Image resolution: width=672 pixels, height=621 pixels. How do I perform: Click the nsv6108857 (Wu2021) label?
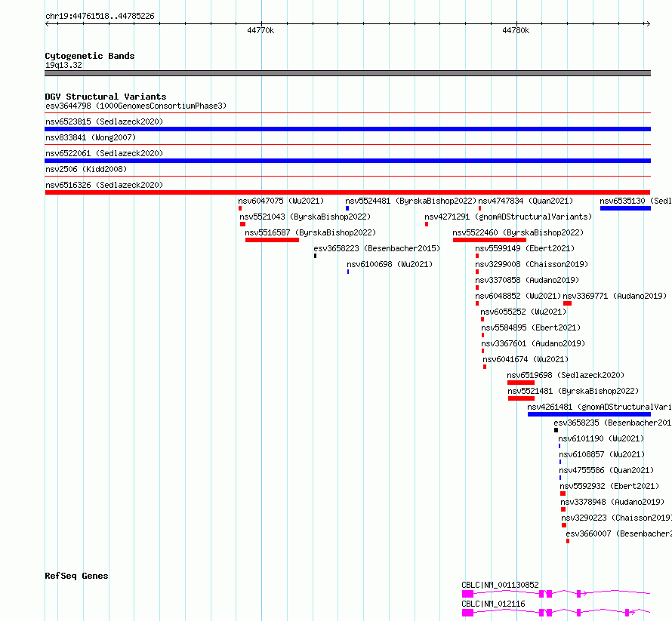point(602,454)
